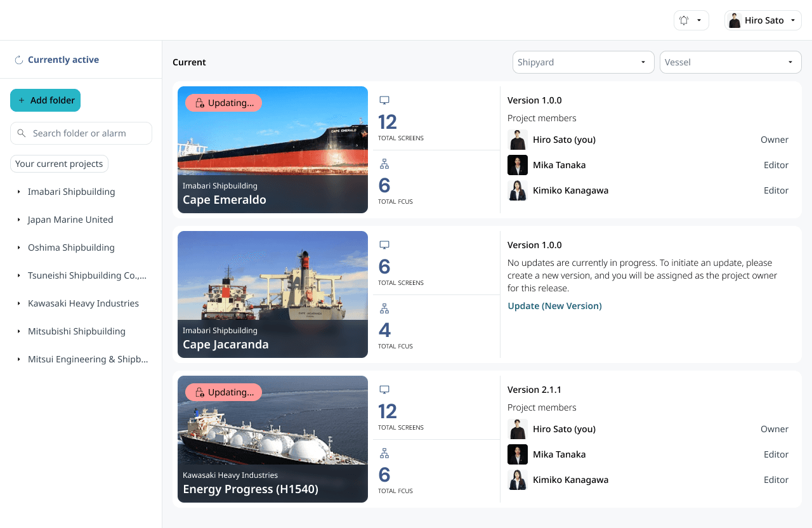Expand the Mitsubishi Shipbuilding folder
Image resolution: width=812 pixels, height=528 pixels.
(19, 331)
